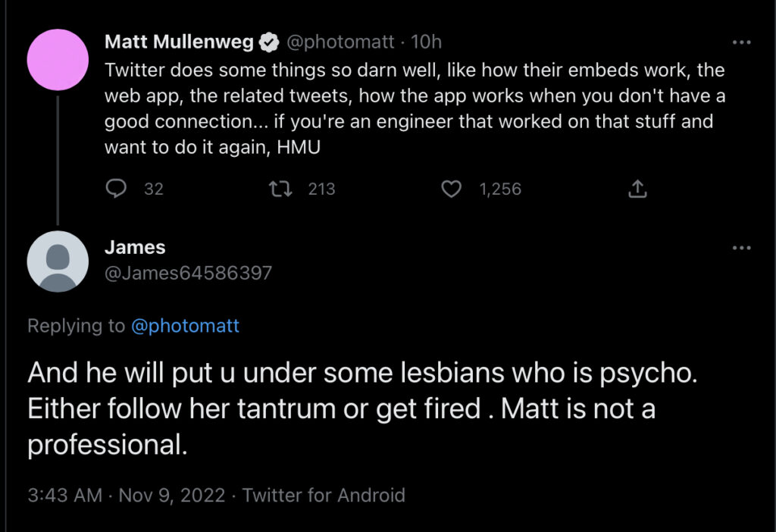Click the Twitter for Android source label
The height and width of the screenshot is (532, 776).
pos(324,496)
